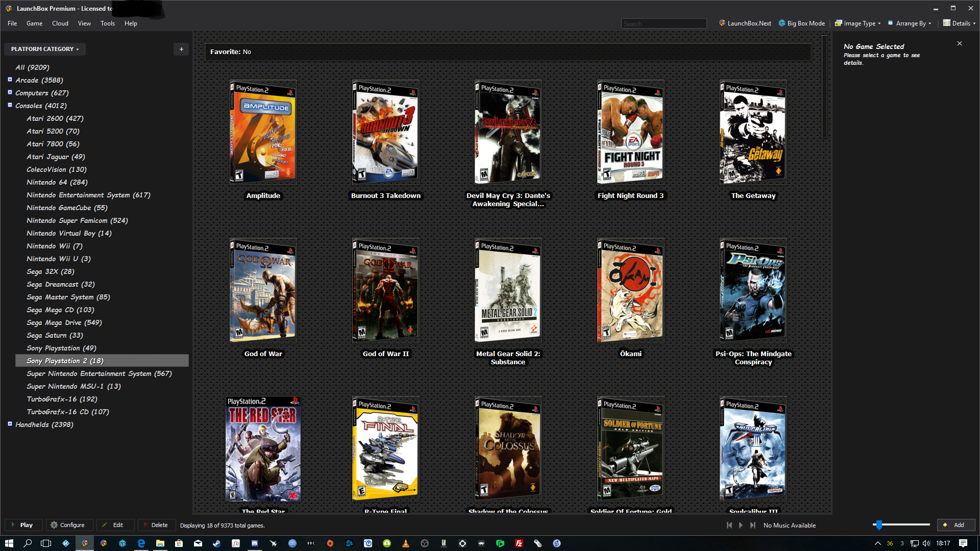The height and width of the screenshot is (551, 980).
Task: Open File Explorer from the taskbar
Action: [x=160, y=543]
